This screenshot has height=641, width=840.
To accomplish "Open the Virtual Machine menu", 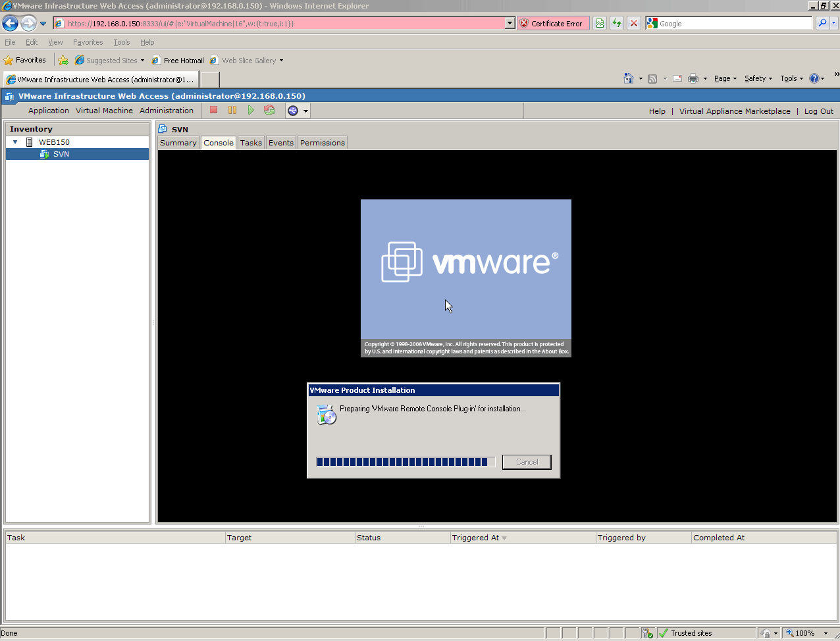I will pyautogui.click(x=104, y=111).
